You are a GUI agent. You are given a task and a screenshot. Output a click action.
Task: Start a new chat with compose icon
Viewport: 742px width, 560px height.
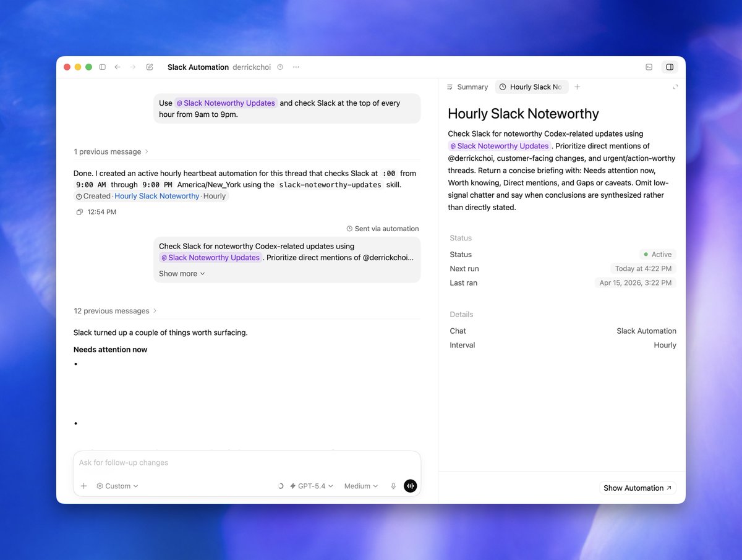150,67
